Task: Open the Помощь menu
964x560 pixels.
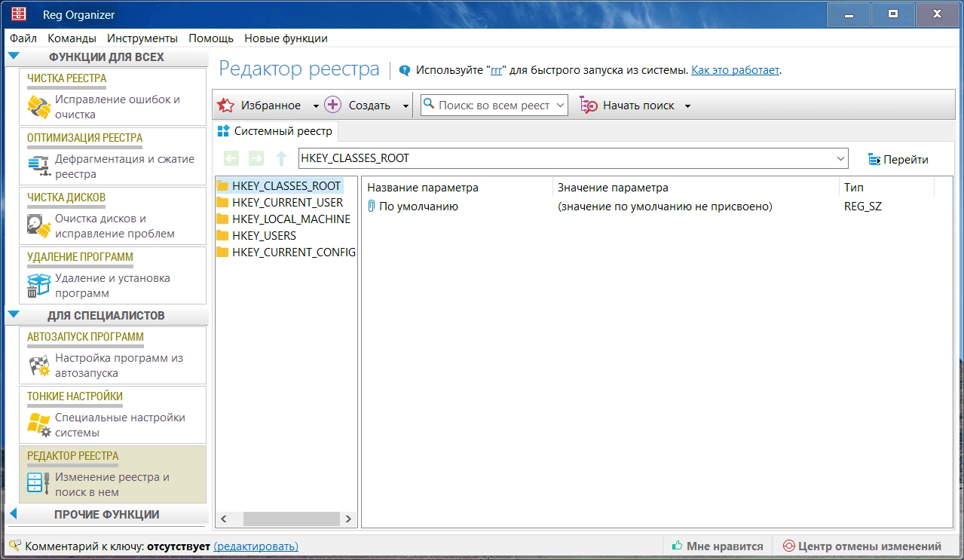Action: (211, 38)
